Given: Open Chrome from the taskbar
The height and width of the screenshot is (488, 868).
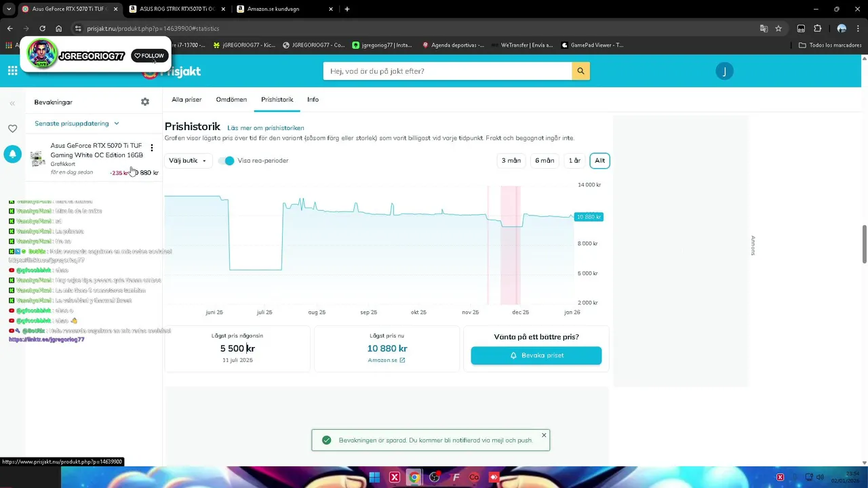Looking at the screenshot, I should pos(414,477).
